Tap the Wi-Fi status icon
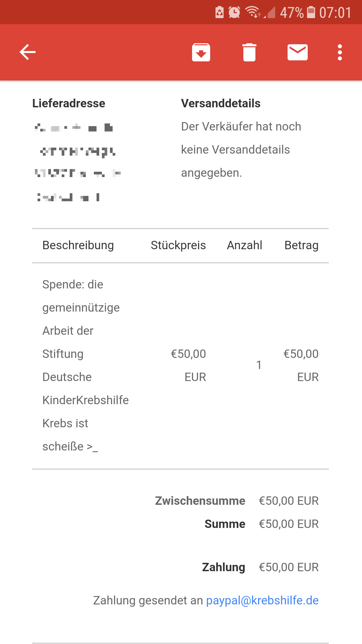 click(253, 12)
